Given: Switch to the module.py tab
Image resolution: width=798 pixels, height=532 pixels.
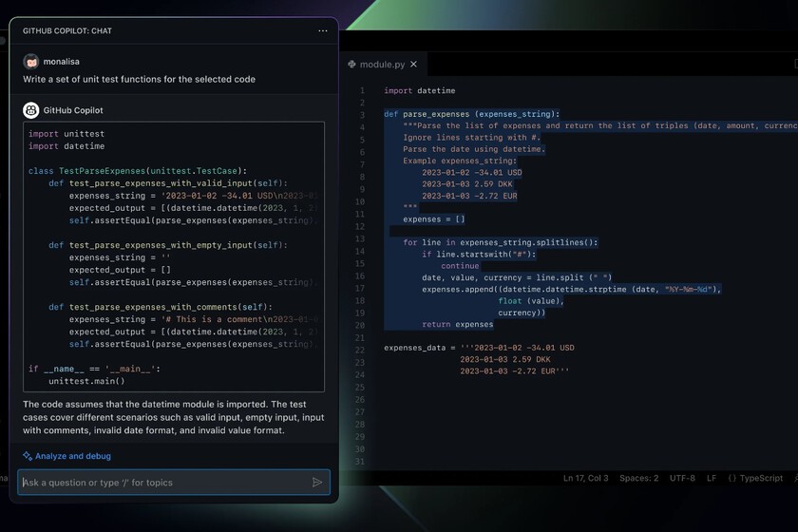Looking at the screenshot, I should [x=383, y=65].
